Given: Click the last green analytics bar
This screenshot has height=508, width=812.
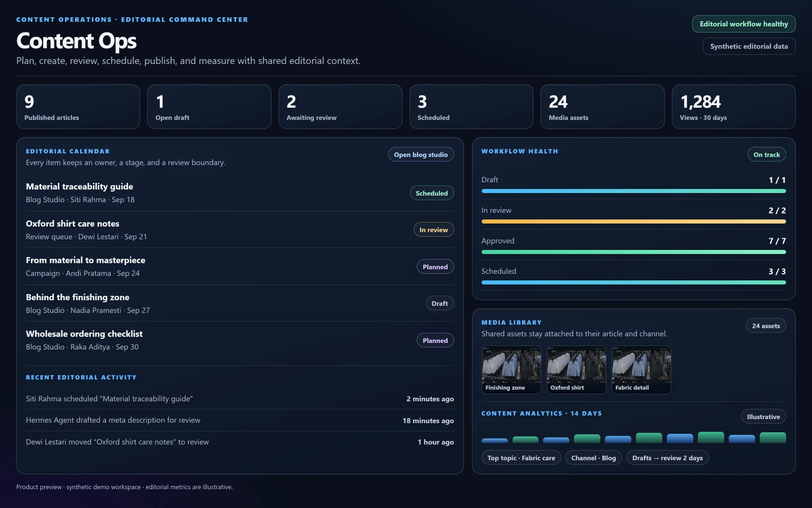Looking at the screenshot, I should [772, 437].
